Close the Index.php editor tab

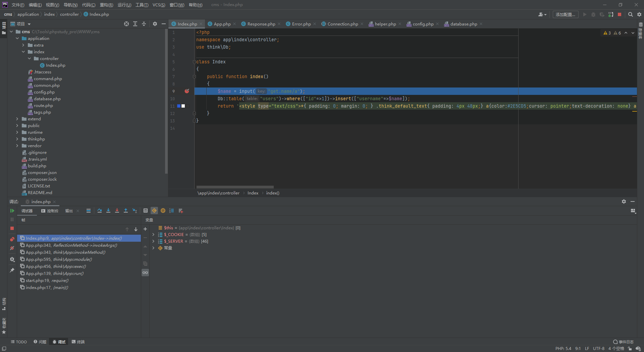click(x=201, y=24)
